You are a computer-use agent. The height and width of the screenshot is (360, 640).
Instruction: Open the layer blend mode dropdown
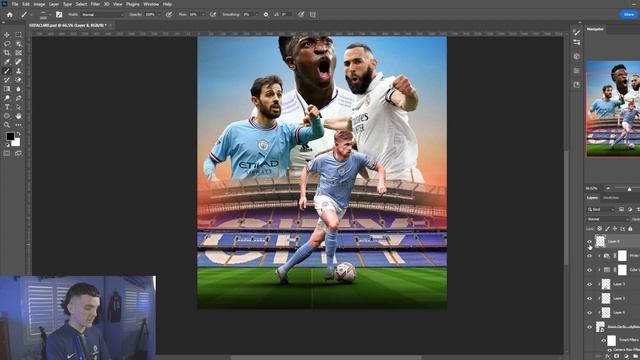pyautogui.click(x=608, y=219)
